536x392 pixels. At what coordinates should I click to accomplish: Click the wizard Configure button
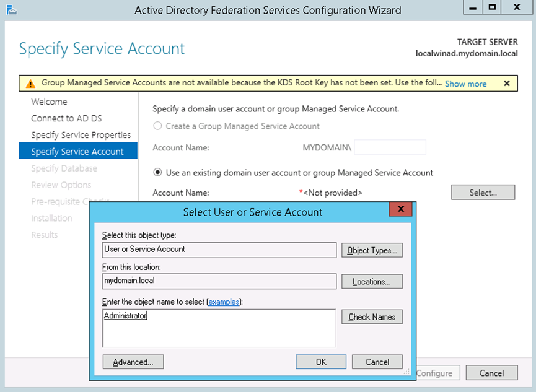[437, 373]
